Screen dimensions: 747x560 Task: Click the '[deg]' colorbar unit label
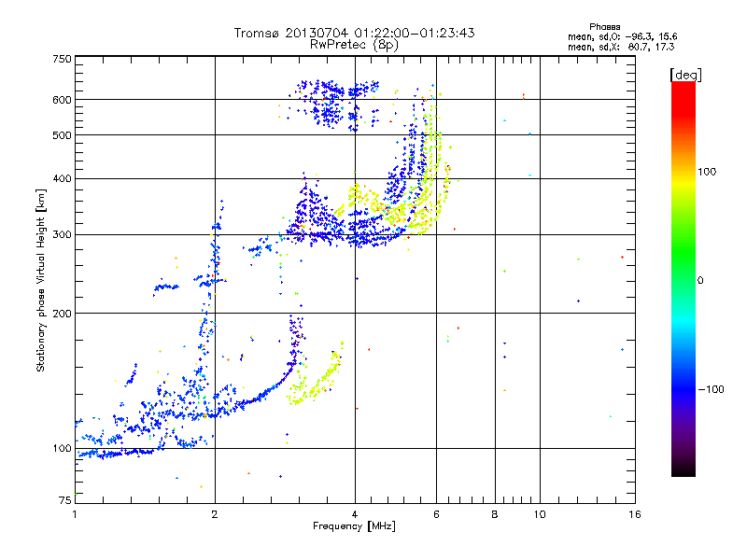click(x=685, y=75)
